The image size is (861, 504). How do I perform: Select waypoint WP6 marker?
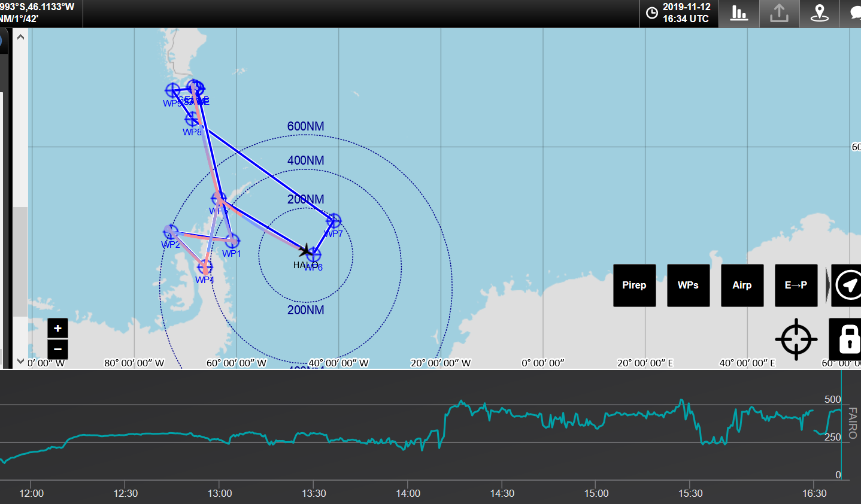(314, 256)
